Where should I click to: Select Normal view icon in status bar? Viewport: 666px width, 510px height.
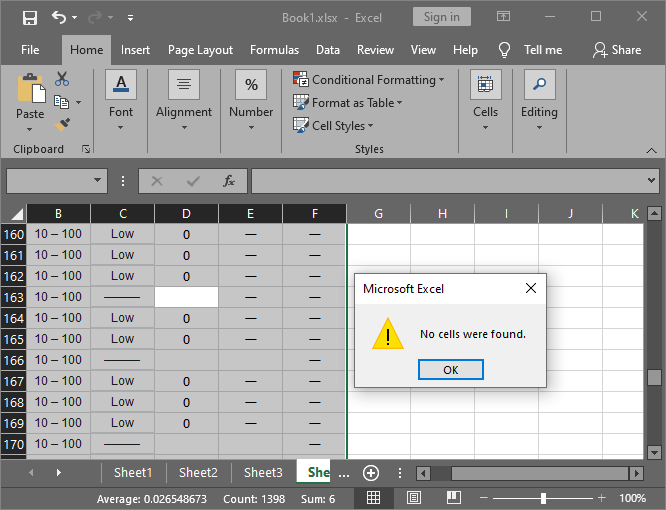tap(373, 498)
